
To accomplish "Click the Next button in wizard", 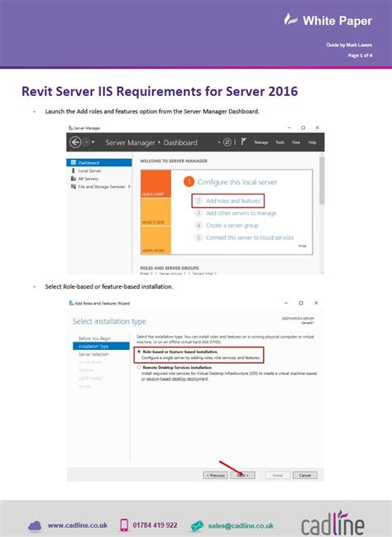I will click(x=242, y=475).
